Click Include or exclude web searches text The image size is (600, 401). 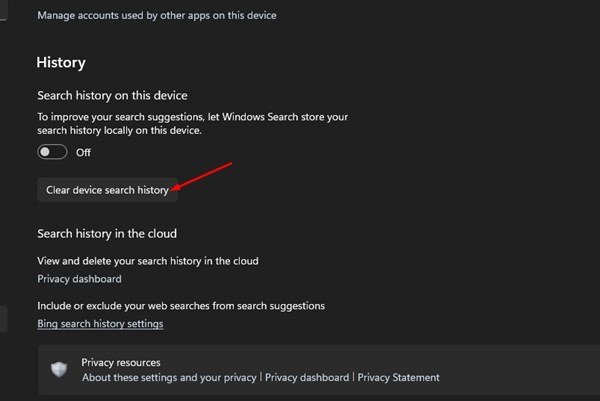click(x=181, y=306)
